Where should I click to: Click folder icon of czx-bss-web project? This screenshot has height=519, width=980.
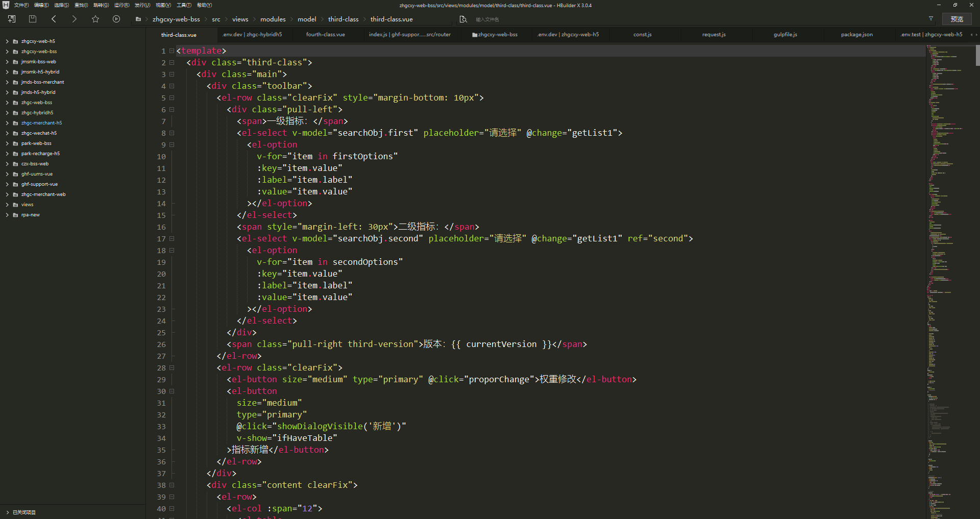click(x=15, y=164)
